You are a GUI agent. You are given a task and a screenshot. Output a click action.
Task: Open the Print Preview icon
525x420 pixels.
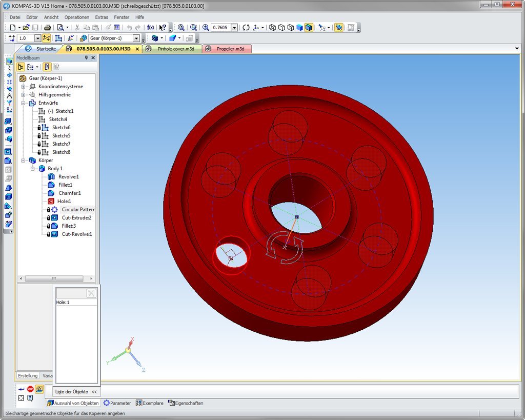pyautogui.click(x=60, y=28)
